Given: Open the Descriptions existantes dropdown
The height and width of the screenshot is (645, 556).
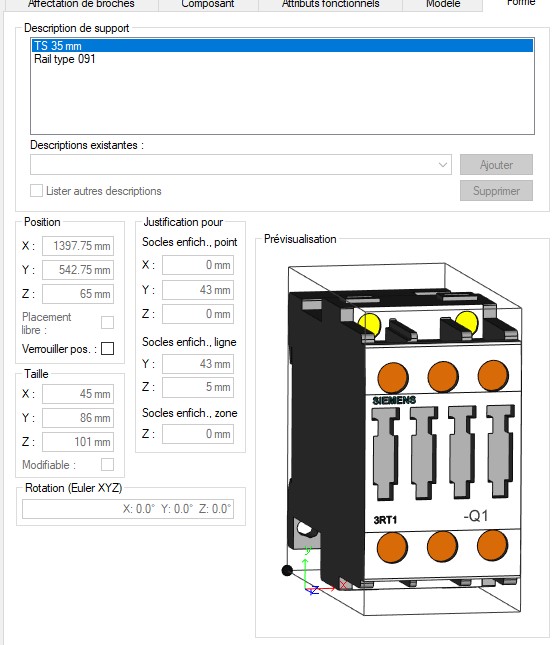Looking at the screenshot, I should pos(241,165).
